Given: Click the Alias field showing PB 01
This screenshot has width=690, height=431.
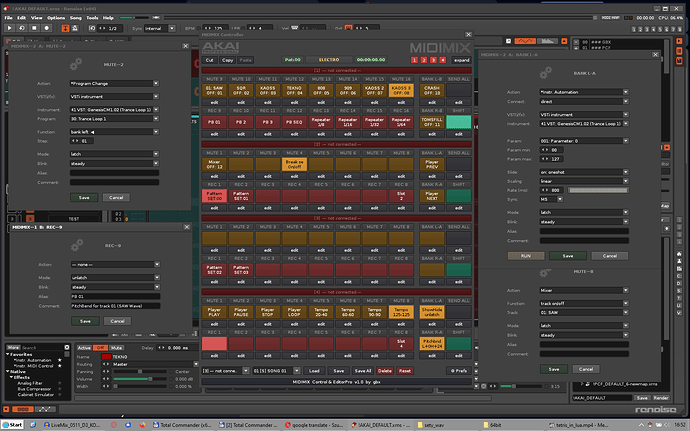Looking at the screenshot, I should pos(115,297).
